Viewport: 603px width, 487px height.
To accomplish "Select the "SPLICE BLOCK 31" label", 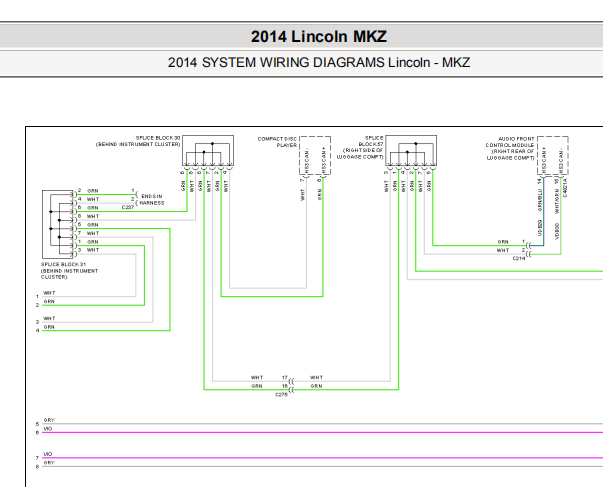I will point(63,264).
